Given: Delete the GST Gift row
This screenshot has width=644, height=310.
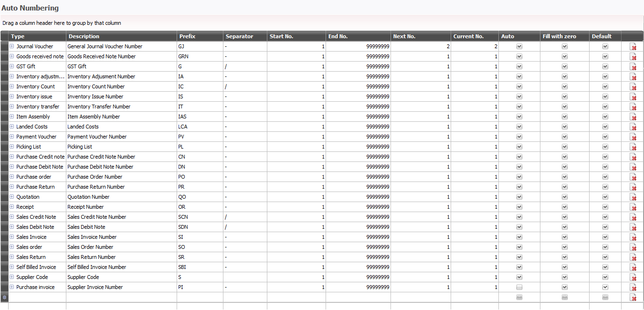Looking at the screenshot, I should [633, 67].
